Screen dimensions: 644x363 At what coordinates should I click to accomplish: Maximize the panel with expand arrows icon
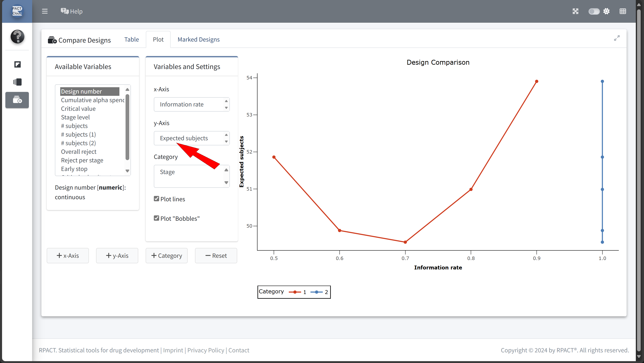pos(617,38)
